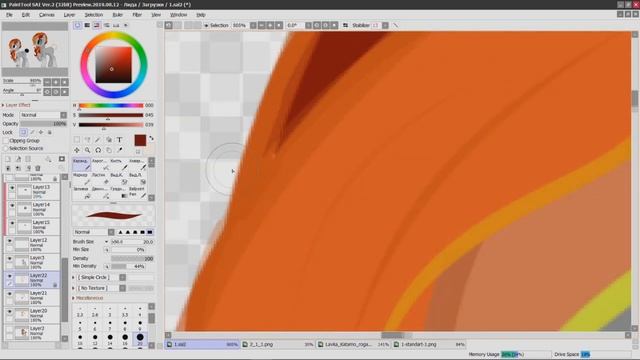The height and width of the screenshot is (360, 640).
Task: Delete the selected layer trash icon
Action: (x=38, y=168)
